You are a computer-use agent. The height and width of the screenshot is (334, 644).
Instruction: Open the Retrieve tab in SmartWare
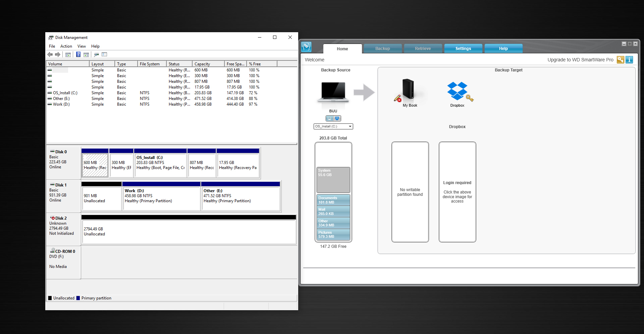(x=423, y=49)
